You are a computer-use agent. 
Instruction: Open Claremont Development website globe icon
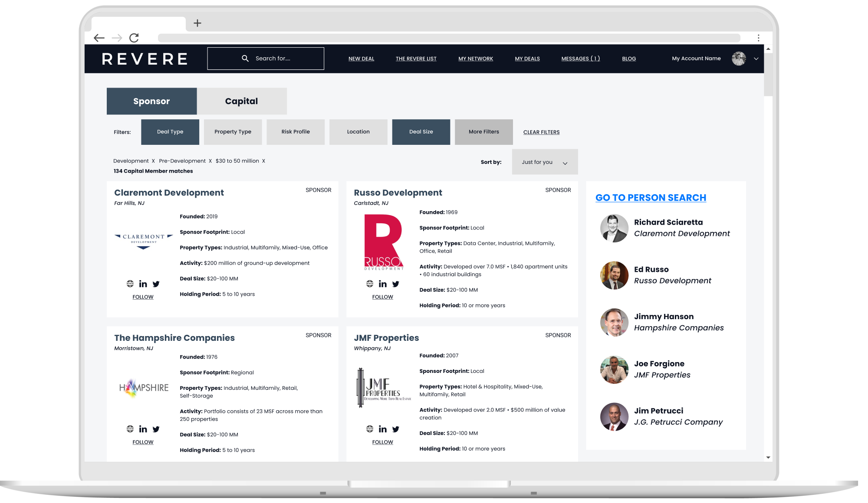(130, 284)
